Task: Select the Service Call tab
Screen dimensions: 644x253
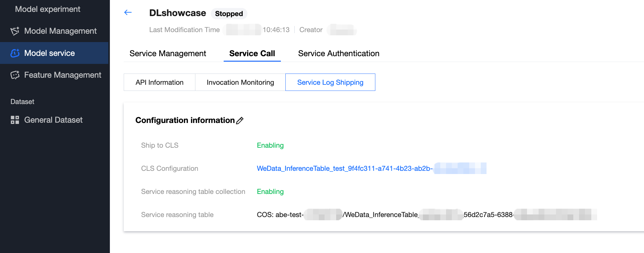Action: (x=252, y=53)
